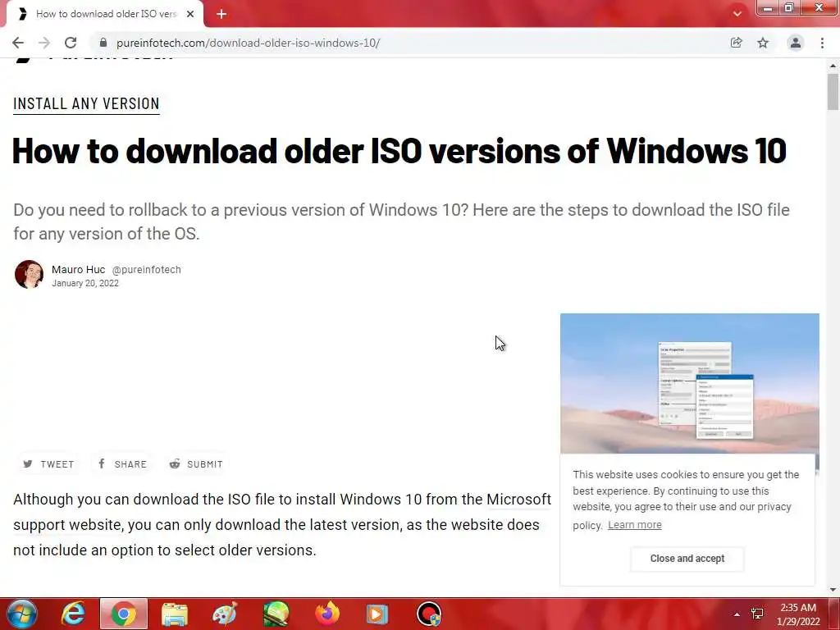
Task: Open the red circular recorder taskbar icon
Action: [x=428, y=614]
